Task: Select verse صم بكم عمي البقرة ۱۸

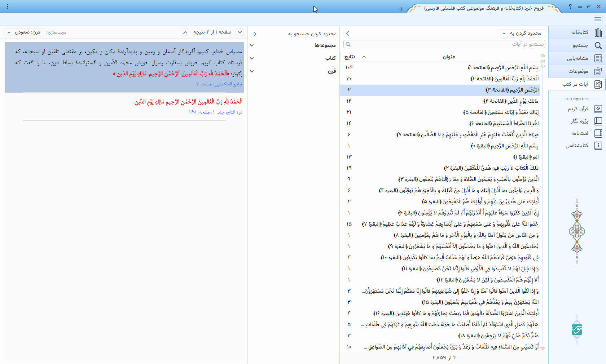Action: (x=440, y=336)
